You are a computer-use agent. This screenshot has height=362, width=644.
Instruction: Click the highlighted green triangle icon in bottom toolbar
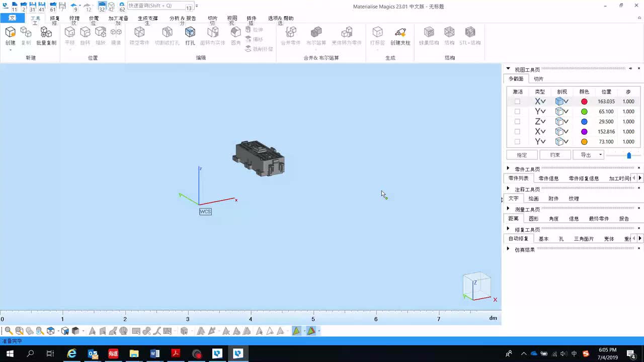tap(296, 331)
